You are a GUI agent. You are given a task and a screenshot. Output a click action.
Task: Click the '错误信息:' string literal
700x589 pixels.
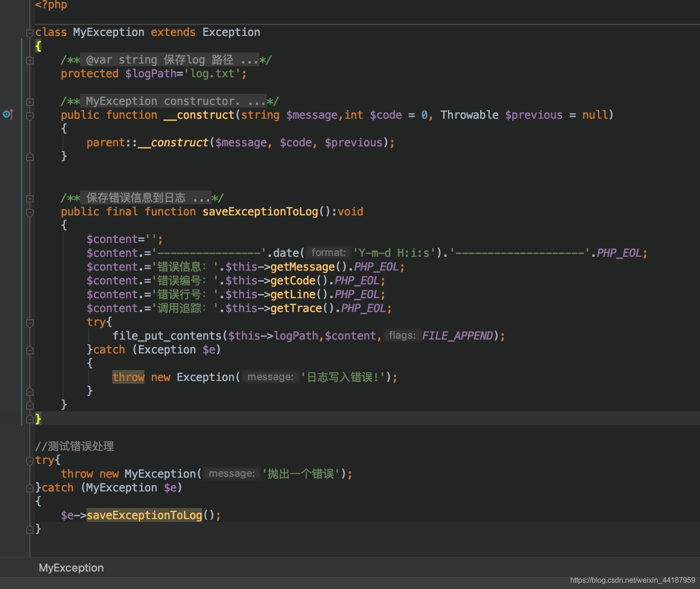tap(184, 267)
